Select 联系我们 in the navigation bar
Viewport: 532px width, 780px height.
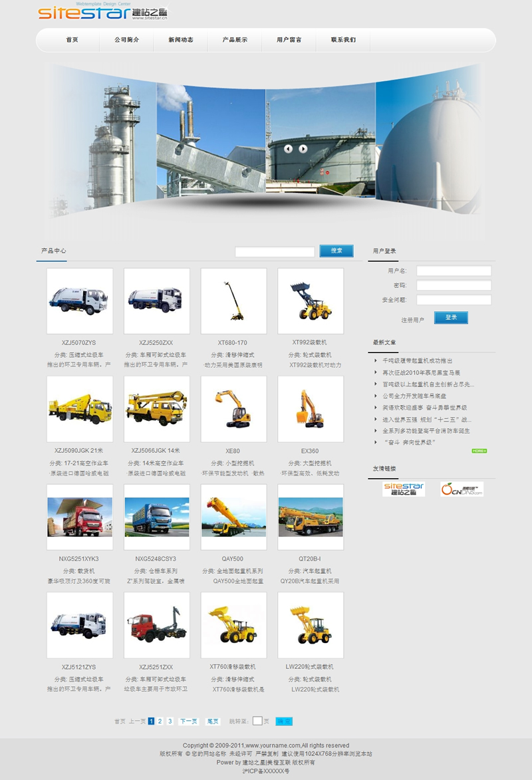coord(343,40)
